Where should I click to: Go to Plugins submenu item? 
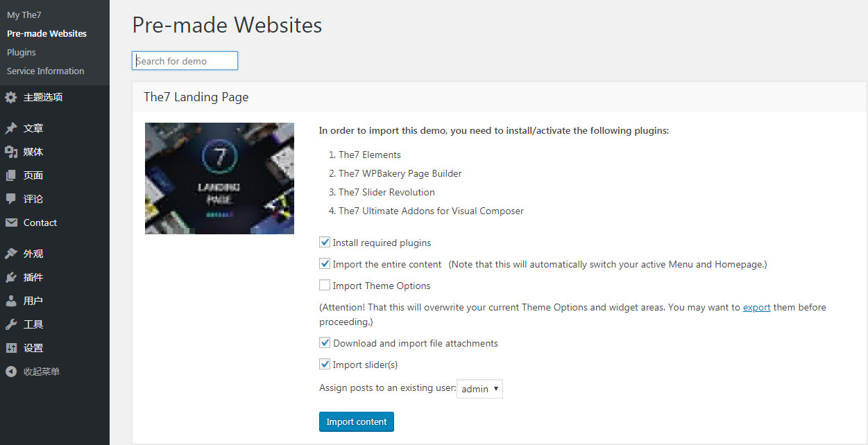point(22,52)
